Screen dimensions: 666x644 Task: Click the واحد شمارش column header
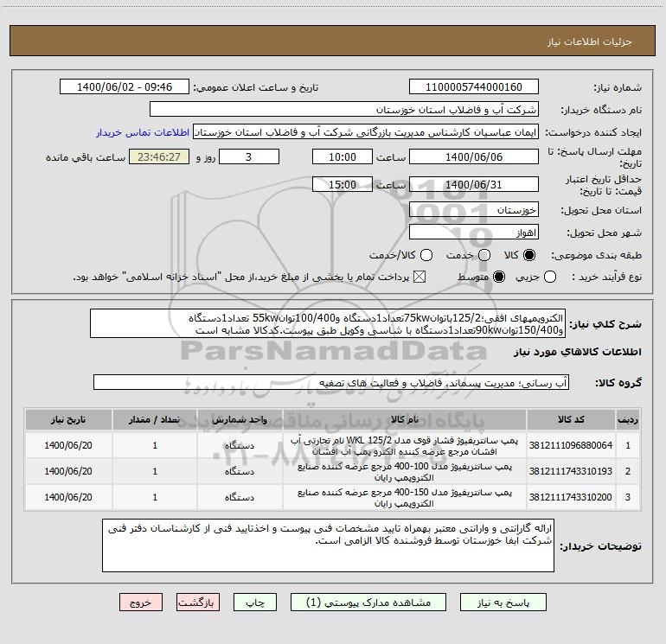(x=240, y=420)
